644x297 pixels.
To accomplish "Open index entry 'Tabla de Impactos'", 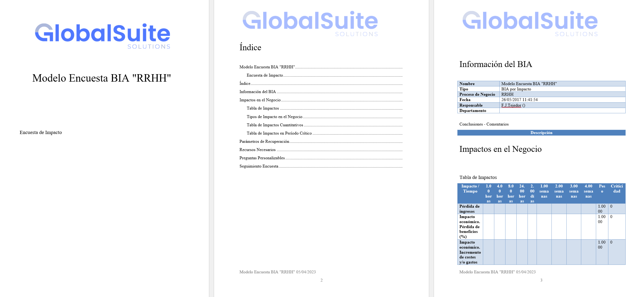I will pos(324,108).
